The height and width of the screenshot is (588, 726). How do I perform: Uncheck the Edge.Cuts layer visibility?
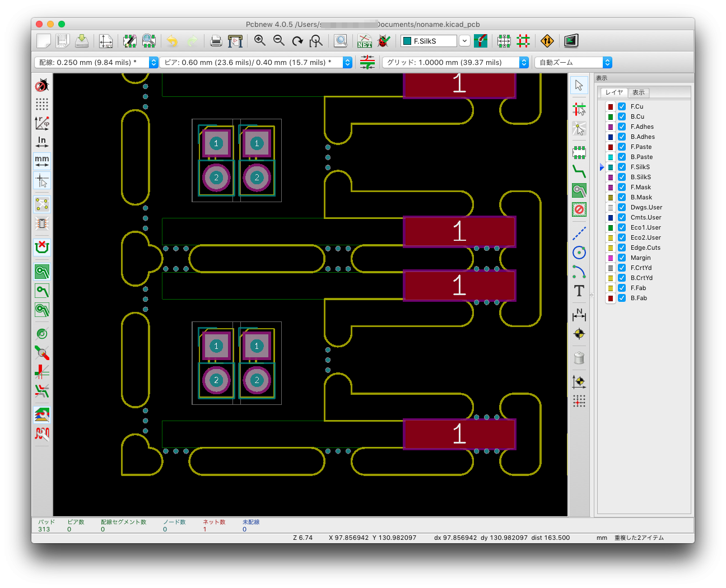click(x=622, y=248)
